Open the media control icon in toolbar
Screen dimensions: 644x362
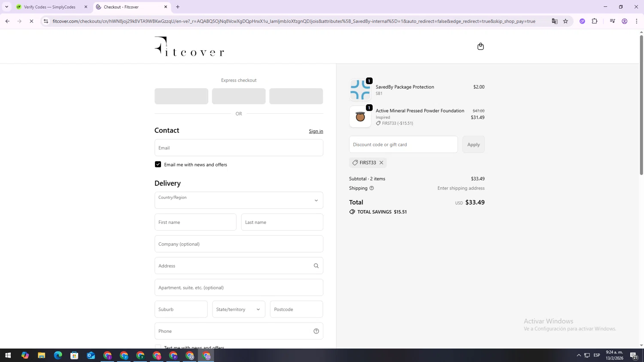612,21
